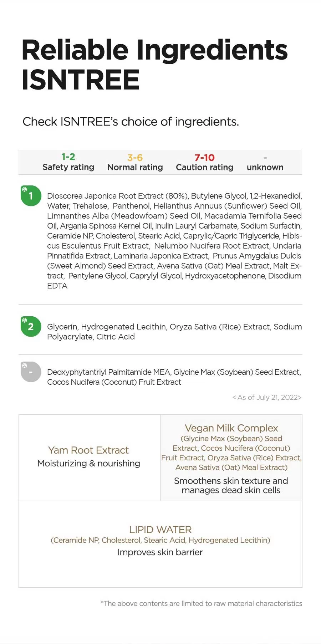Open the LIPID WATER heading

[x=160, y=530]
